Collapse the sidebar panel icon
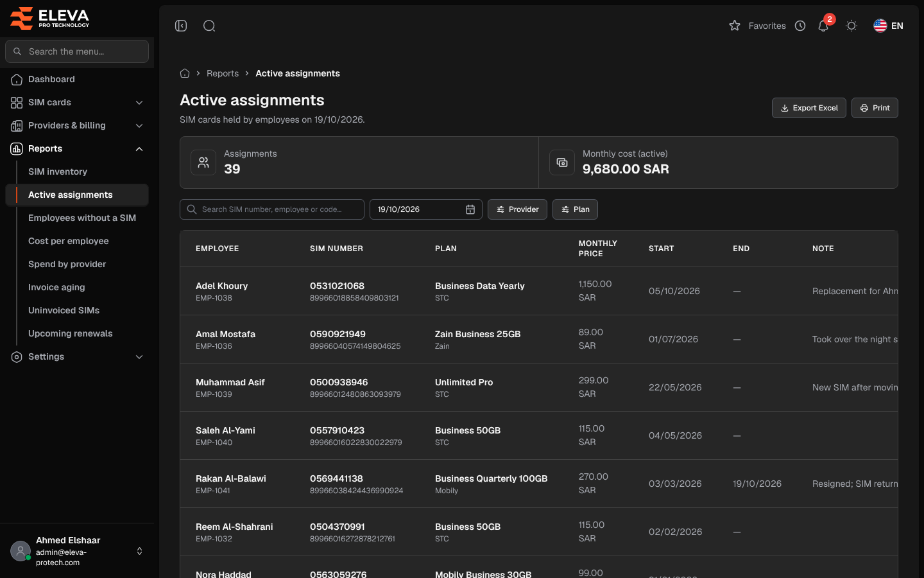Image resolution: width=924 pixels, height=578 pixels. pyautogui.click(x=181, y=26)
